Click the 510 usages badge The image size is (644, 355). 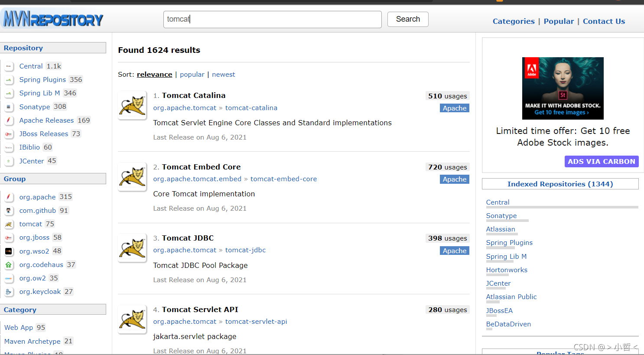(x=447, y=96)
